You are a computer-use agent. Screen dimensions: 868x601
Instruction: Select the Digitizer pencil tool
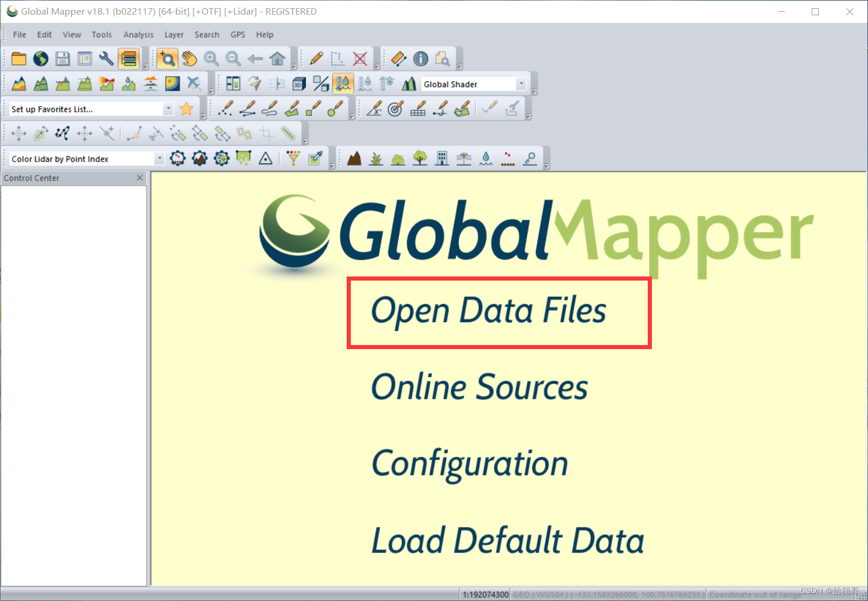(316, 59)
